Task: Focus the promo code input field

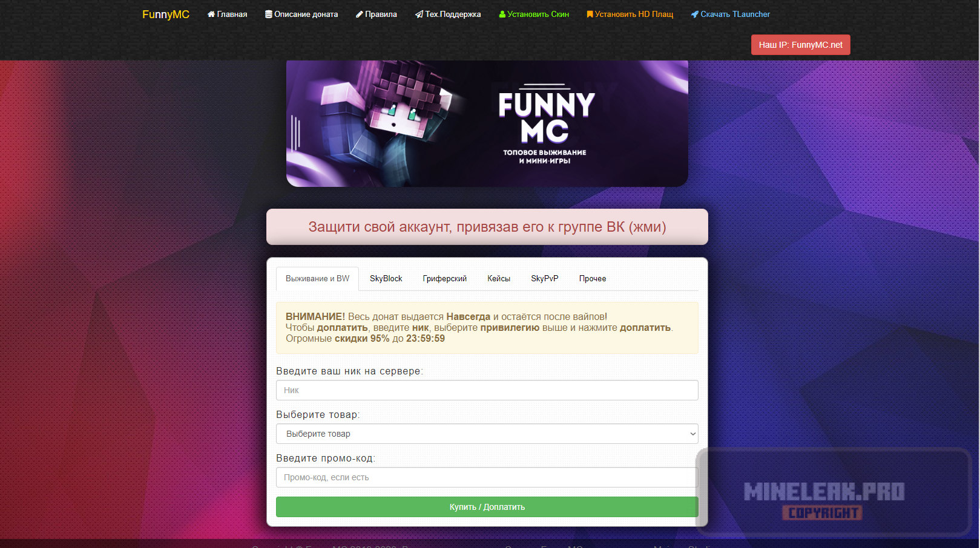Action: point(487,477)
